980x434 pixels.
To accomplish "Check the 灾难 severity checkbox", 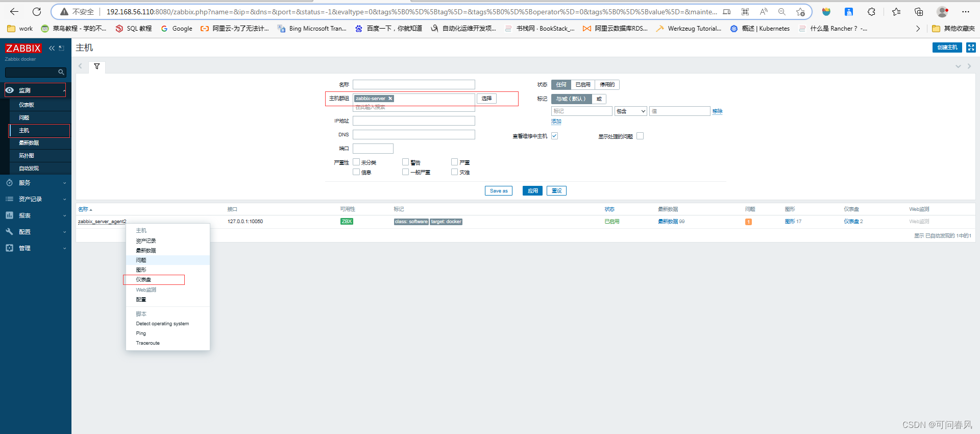I will (454, 172).
